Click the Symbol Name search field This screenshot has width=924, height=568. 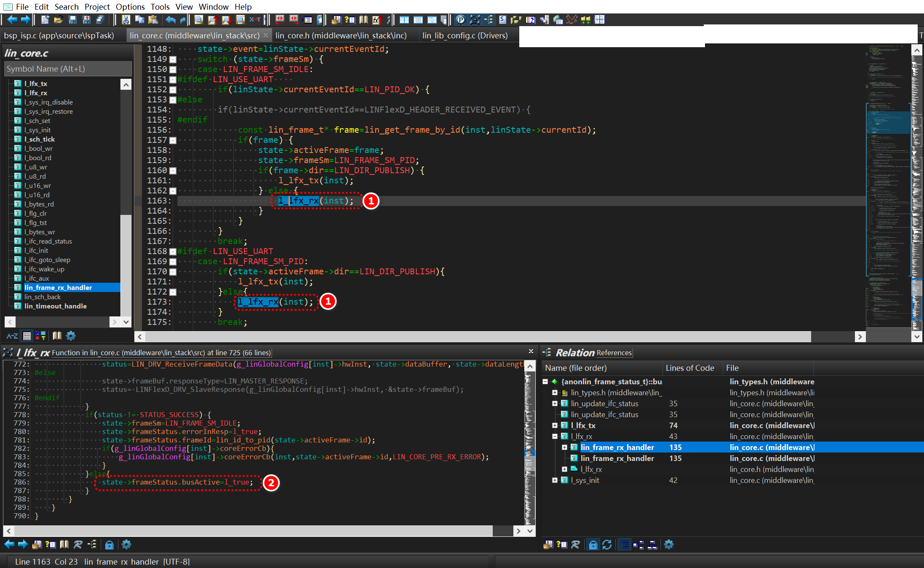click(x=68, y=69)
